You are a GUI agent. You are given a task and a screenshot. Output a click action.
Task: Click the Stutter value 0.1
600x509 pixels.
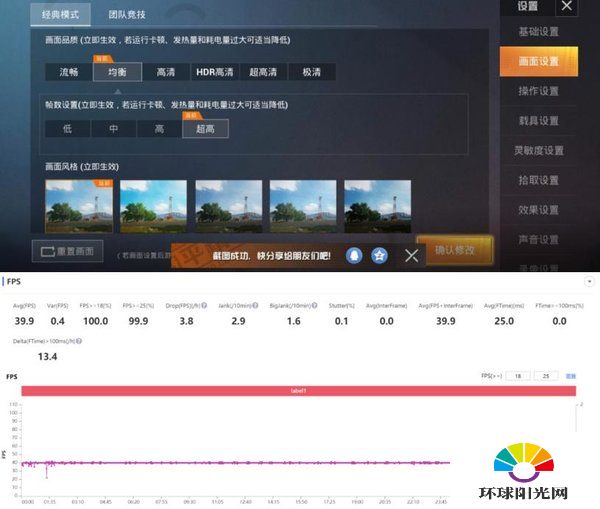pos(341,321)
